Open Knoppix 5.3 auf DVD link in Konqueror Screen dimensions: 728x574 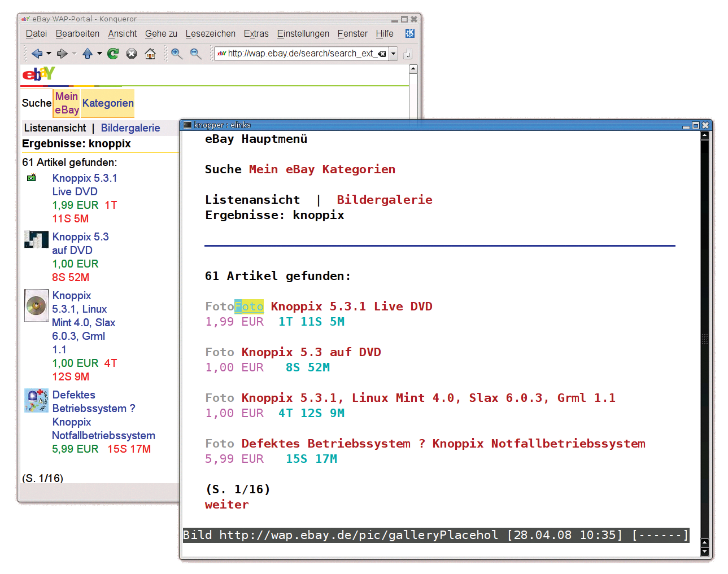[80, 243]
